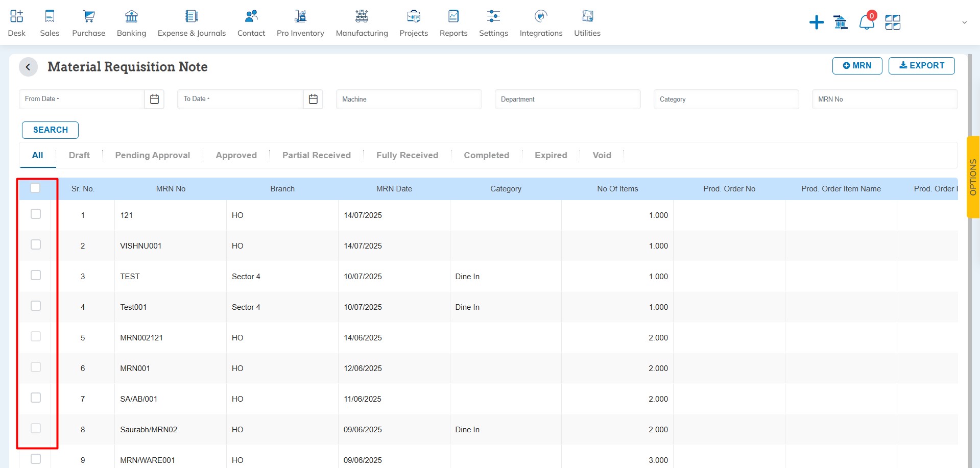Open the From Date calendar icon
Viewport: 980px width, 468px height.
click(154, 99)
